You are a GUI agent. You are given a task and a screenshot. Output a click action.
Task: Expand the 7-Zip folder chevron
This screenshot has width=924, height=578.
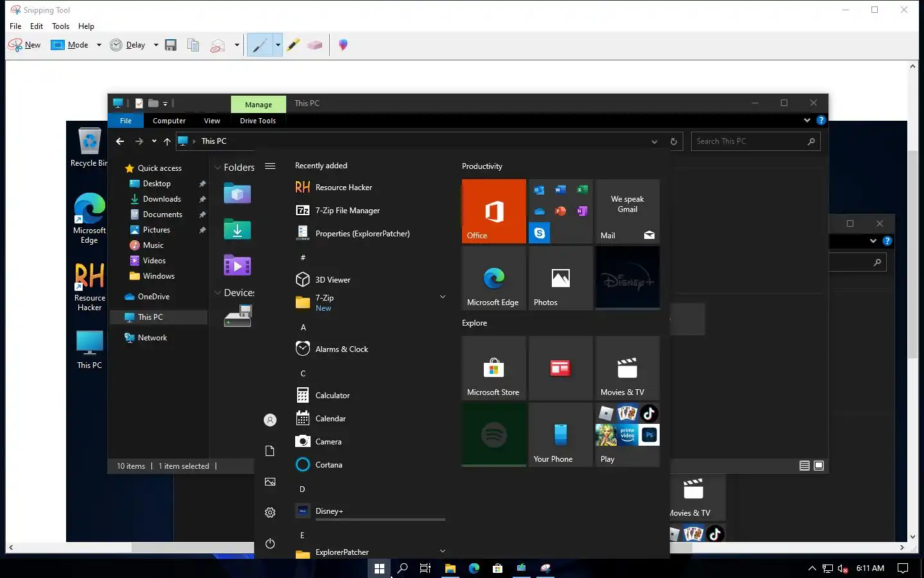pos(442,297)
